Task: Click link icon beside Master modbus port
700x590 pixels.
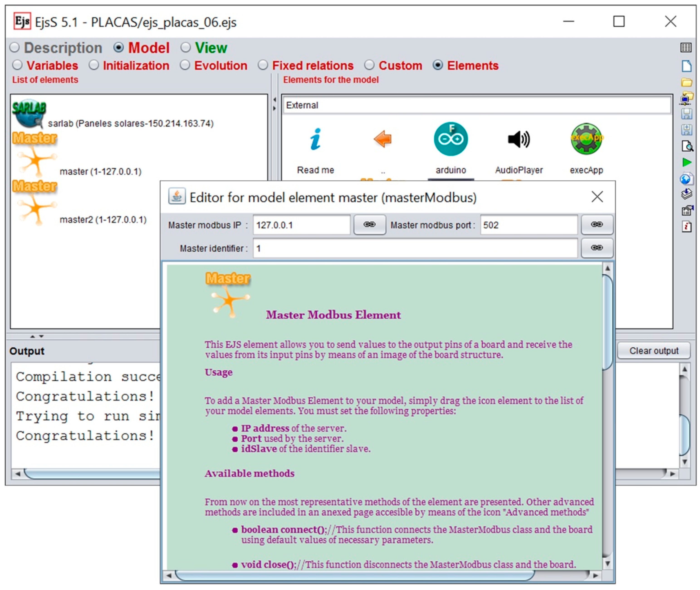Action: [597, 224]
